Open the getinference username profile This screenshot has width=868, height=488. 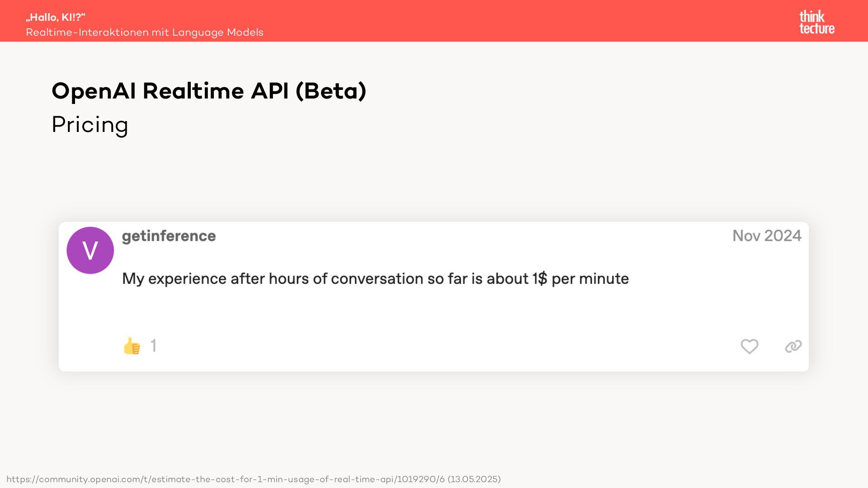[169, 236]
